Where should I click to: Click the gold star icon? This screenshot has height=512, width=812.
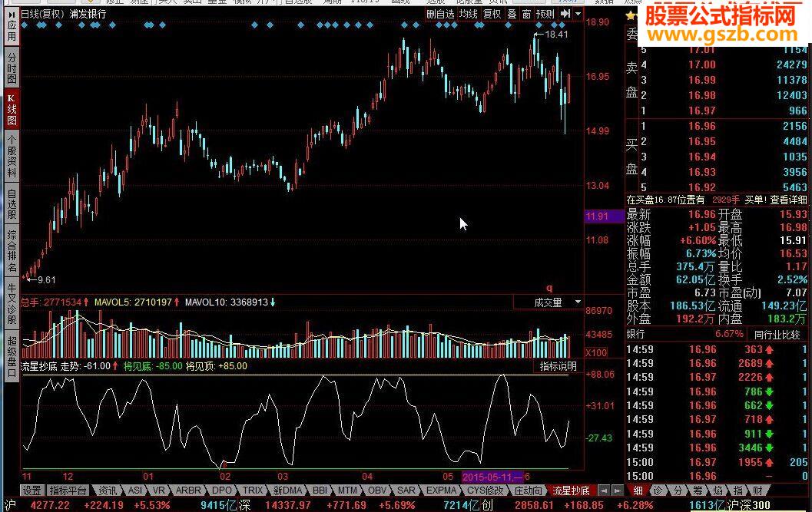pyautogui.click(x=630, y=15)
